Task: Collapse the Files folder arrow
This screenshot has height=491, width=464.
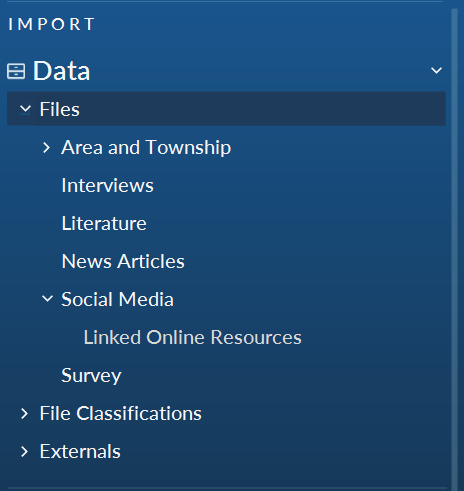Action: 25,109
